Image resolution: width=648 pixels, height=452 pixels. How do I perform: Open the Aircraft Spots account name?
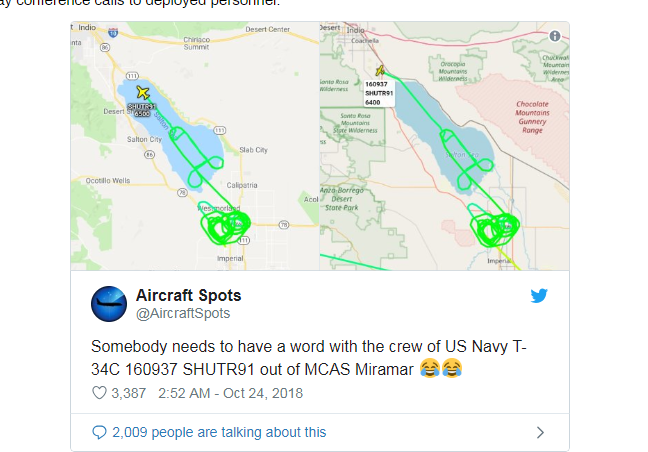pos(188,296)
